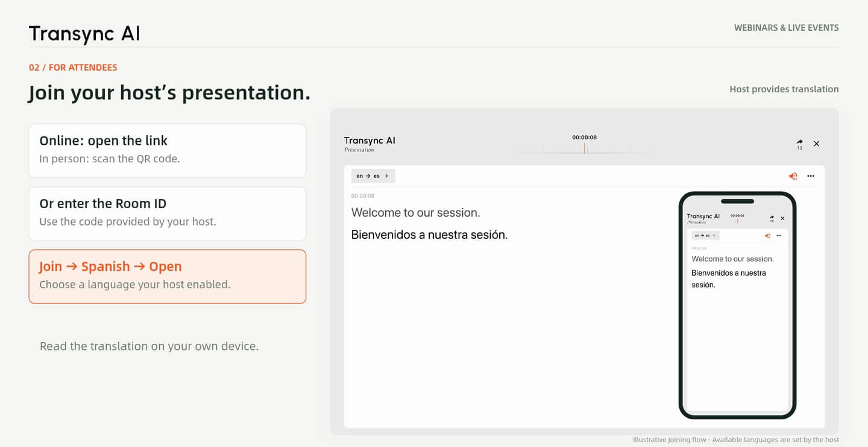Viewport: 868px width, 447px height.
Task: Click the 00:00:08 timestamp above the desktop transcript
Action: click(363, 196)
